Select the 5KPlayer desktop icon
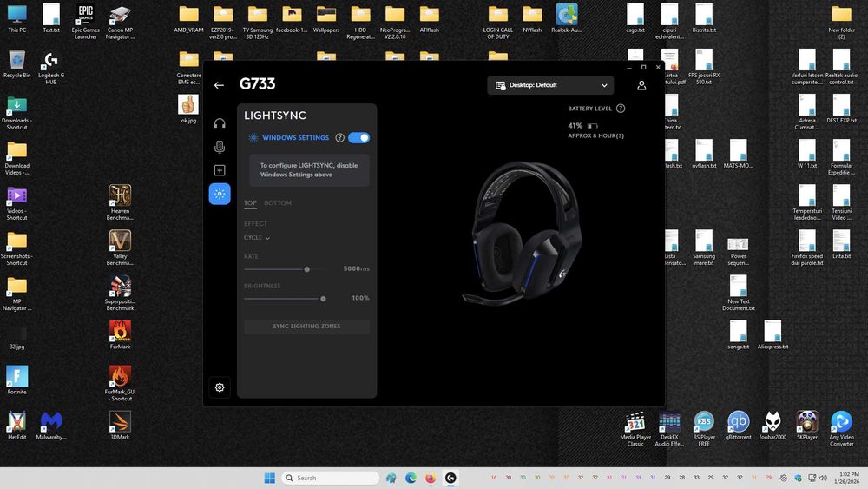Viewport: 868px width, 489px height. [x=807, y=426]
